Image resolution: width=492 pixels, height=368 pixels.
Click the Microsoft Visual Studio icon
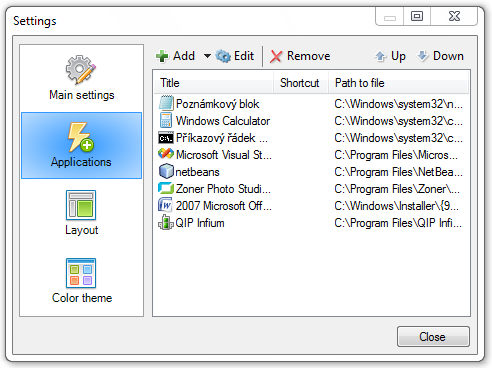point(166,154)
